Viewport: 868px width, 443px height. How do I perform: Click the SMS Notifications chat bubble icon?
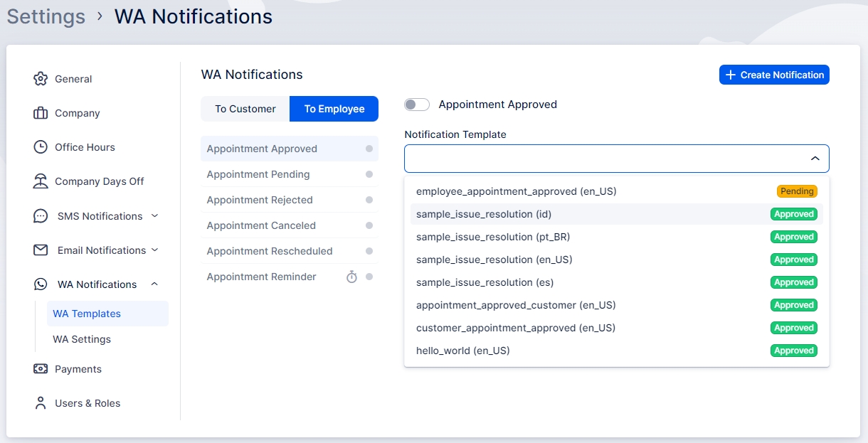41,216
